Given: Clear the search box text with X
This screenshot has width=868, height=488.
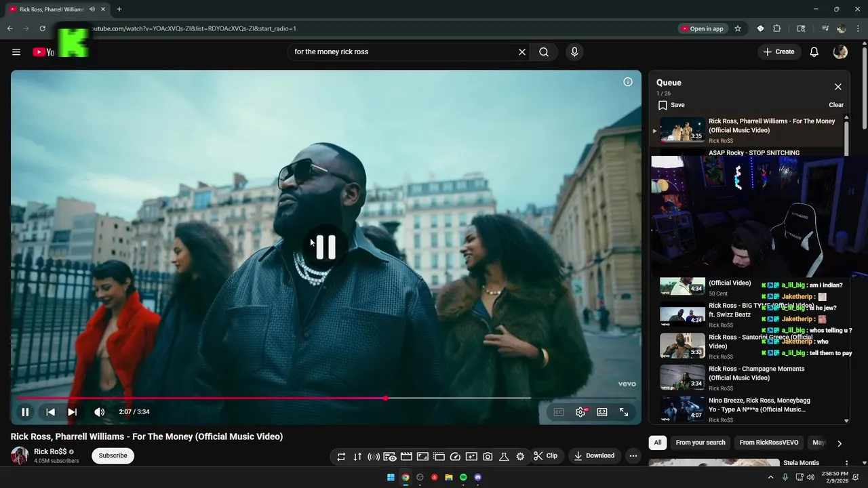Looking at the screenshot, I should pyautogui.click(x=522, y=52).
